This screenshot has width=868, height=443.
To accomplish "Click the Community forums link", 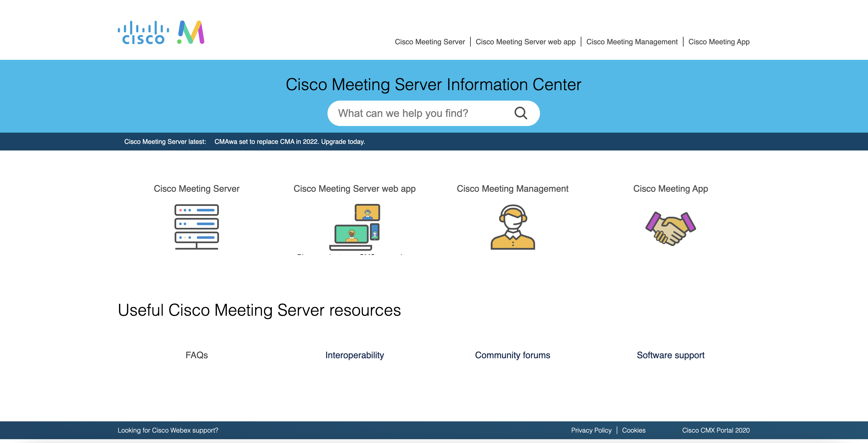I will (x=512, y=354).
